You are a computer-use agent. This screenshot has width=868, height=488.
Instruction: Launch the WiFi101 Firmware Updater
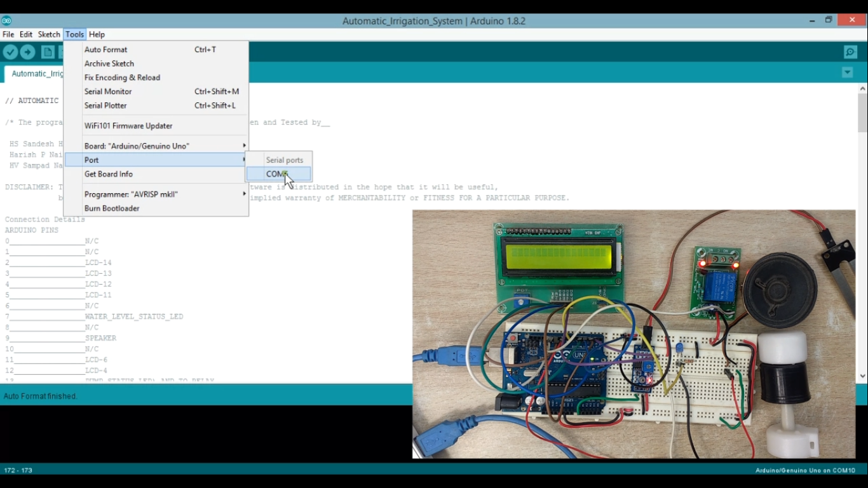(128, 125)
